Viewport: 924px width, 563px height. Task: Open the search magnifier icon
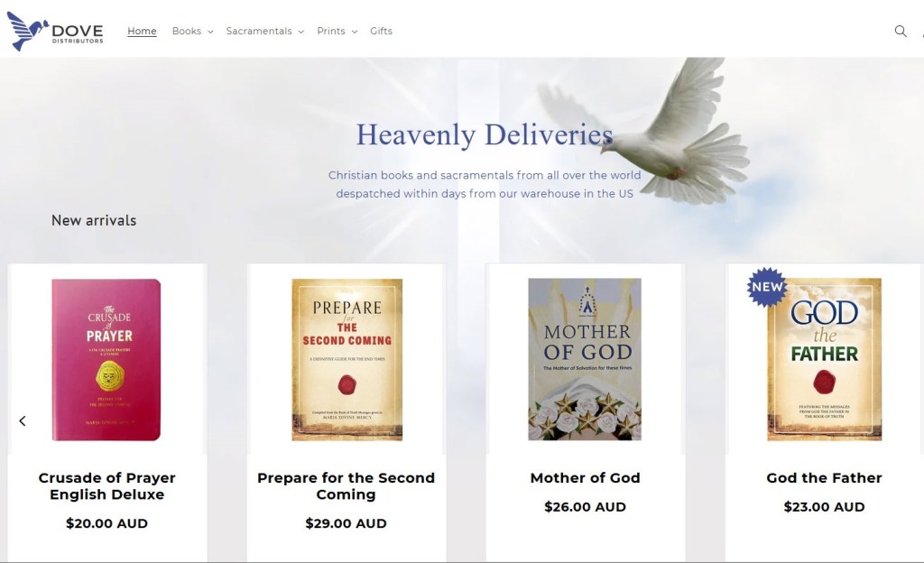click(901, 32)
